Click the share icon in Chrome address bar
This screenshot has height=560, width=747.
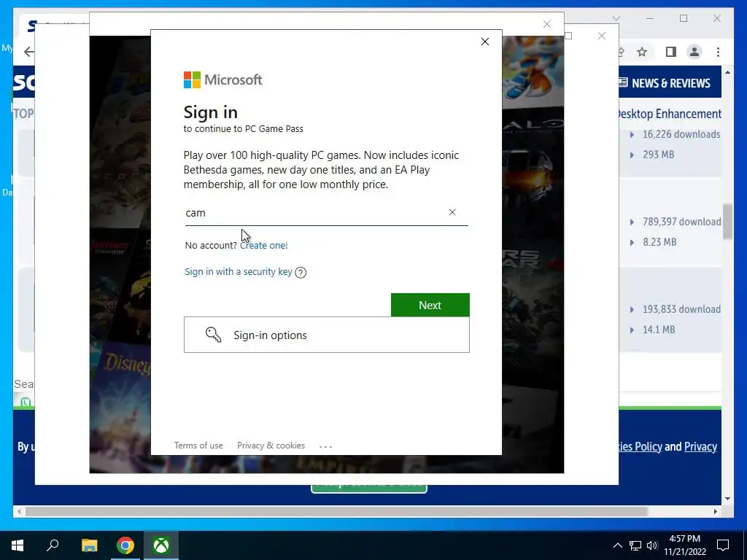tap(621, 52)
